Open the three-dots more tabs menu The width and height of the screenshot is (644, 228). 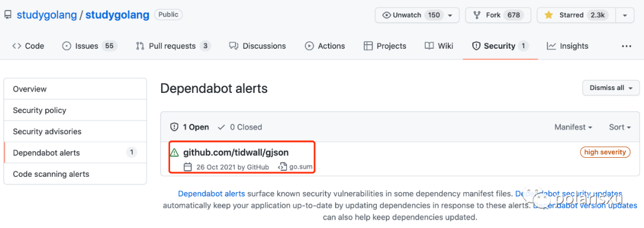click(626, 46)
